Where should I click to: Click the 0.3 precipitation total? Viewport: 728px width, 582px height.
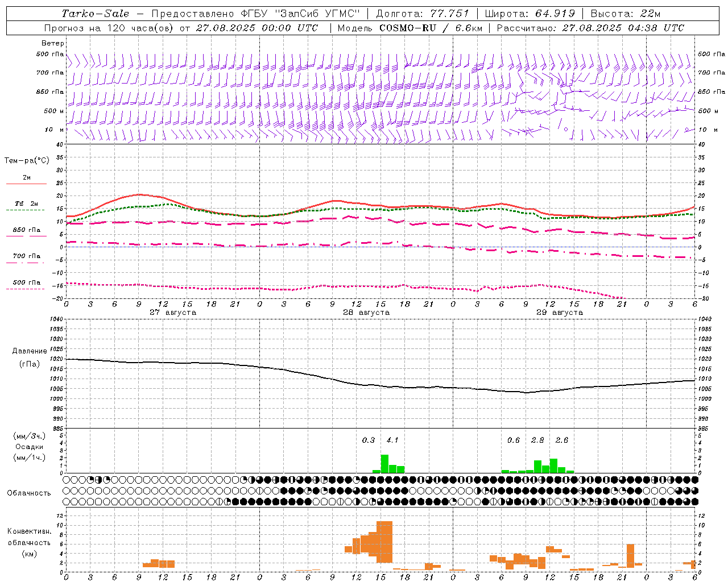pyautogui.click(x=369, y=440)
